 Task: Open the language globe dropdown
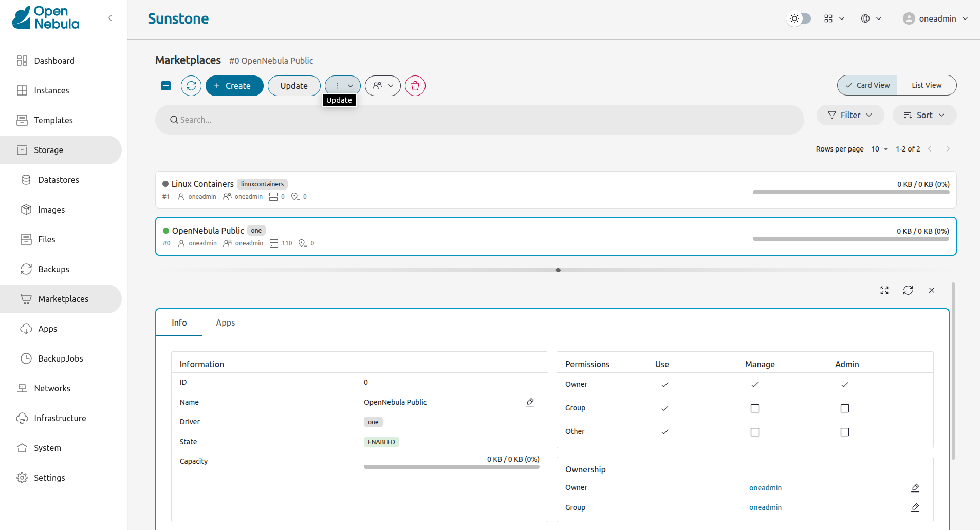click(871, 18)
